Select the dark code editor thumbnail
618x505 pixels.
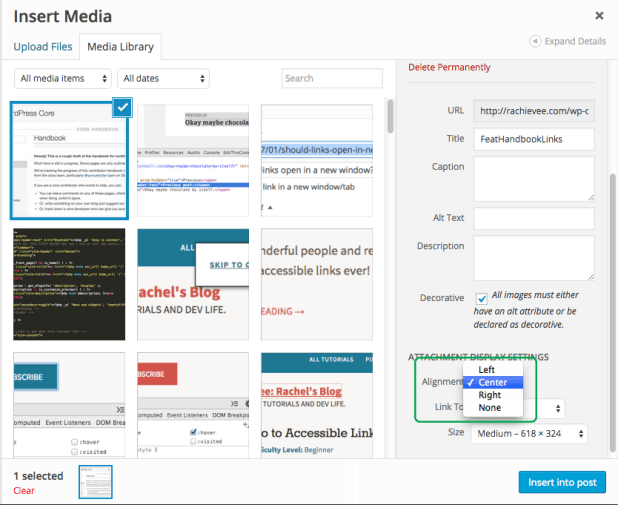click(69, 284)
